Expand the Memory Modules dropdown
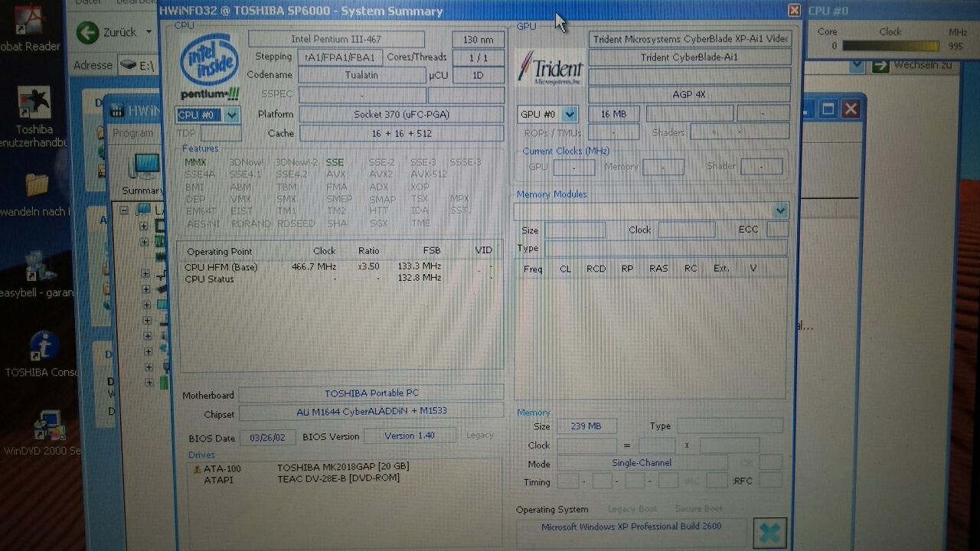 780,210
